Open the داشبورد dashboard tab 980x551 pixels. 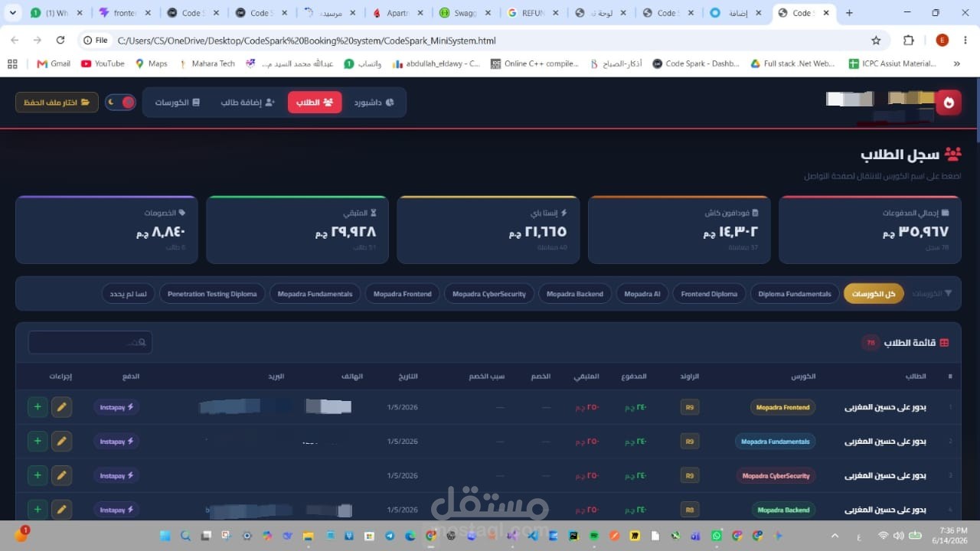(374, 102)
